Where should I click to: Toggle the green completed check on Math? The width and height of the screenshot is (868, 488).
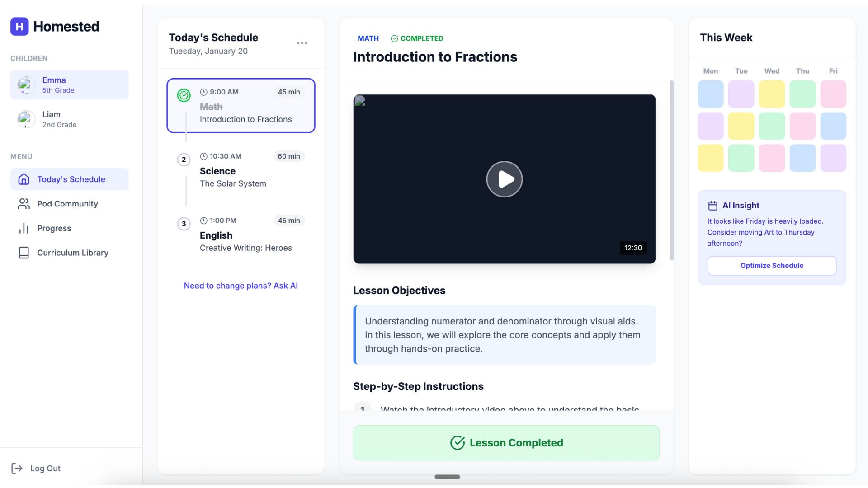point(184,95)
